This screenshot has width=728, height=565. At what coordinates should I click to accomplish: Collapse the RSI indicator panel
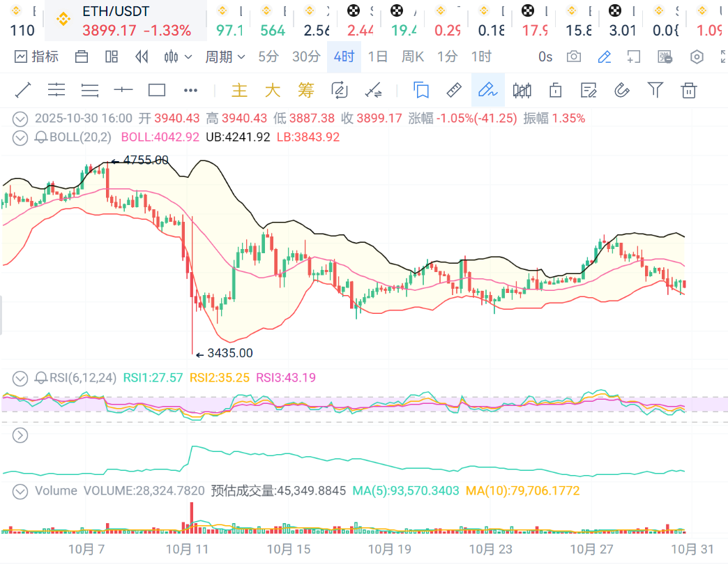(21, 378)
